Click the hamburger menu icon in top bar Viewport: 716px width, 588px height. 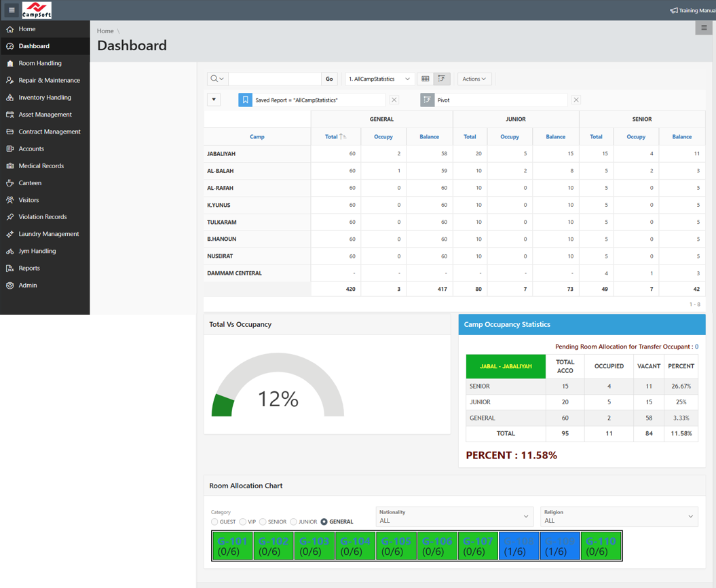12,10
